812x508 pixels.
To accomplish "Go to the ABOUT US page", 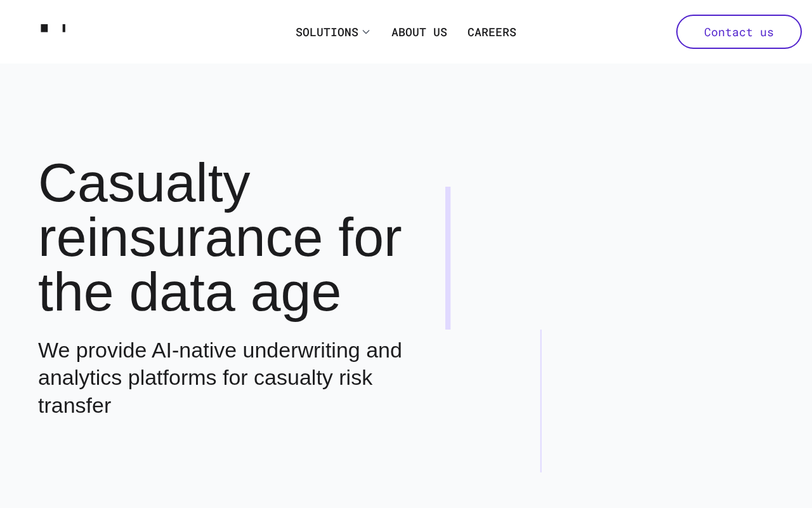I will [x=419, y=32].
